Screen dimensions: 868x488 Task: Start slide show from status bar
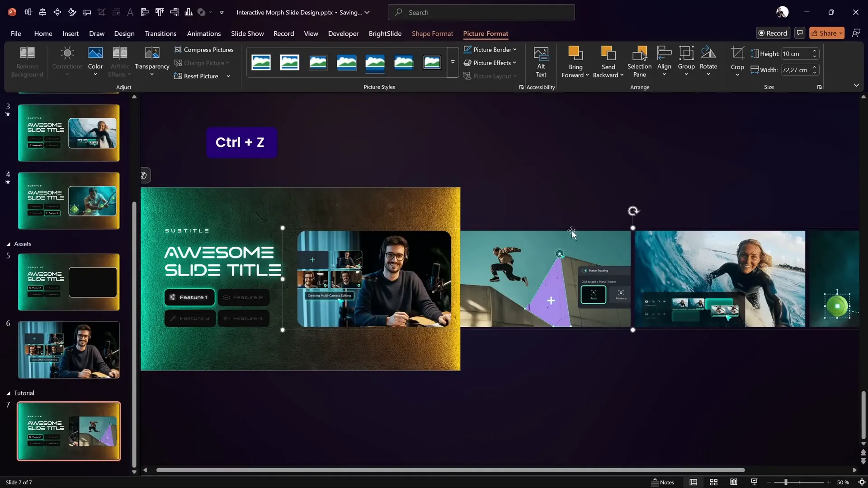pyautogui.click(x=754, y=482)
